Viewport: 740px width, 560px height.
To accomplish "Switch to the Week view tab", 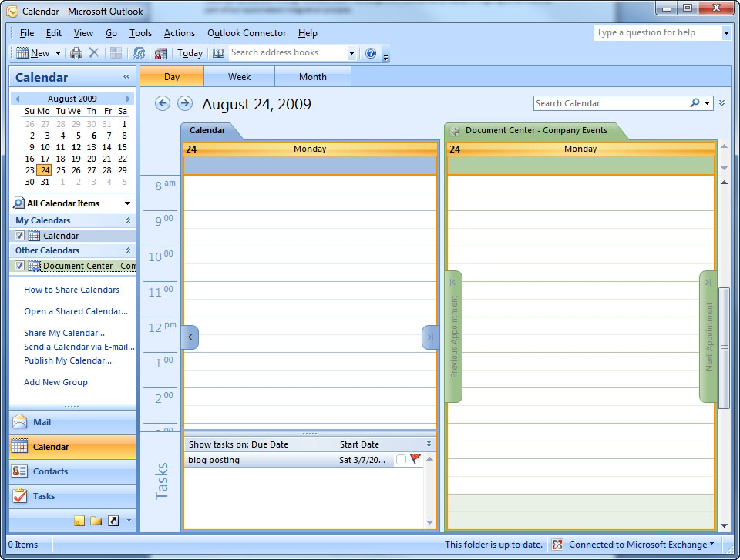I will point(239,77).
